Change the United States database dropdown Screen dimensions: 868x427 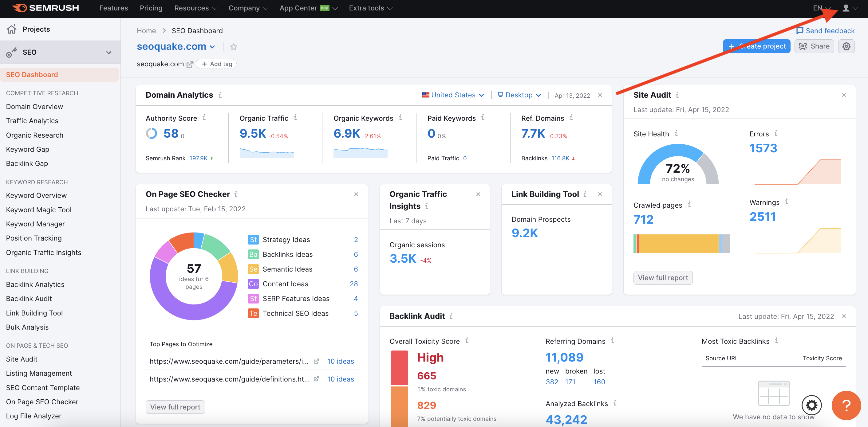(x=453, y=95)
